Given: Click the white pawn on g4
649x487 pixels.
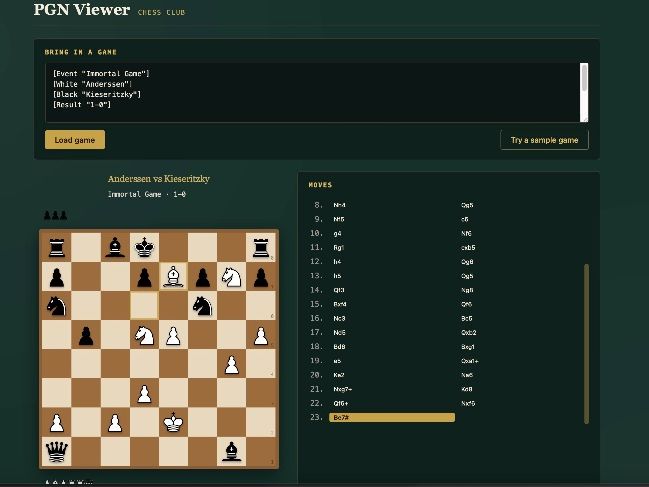Looking at the screenshot, I should [232, 364].
